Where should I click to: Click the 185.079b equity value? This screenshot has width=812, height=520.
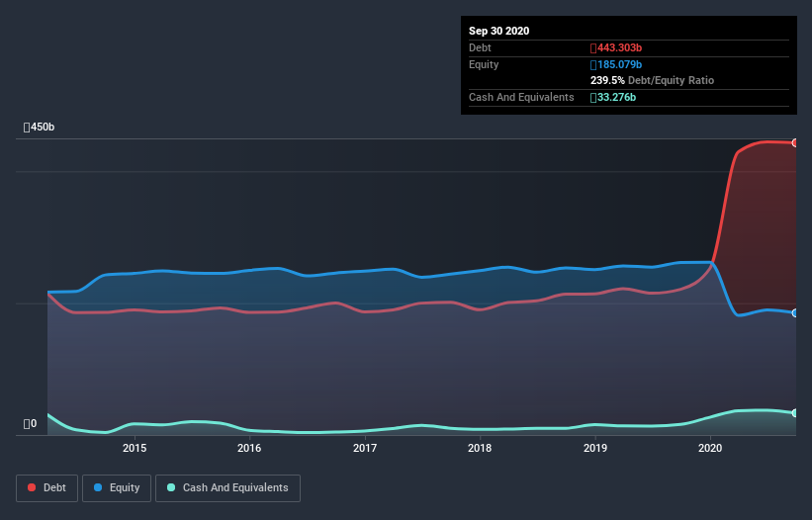click(x=616, y=64)
